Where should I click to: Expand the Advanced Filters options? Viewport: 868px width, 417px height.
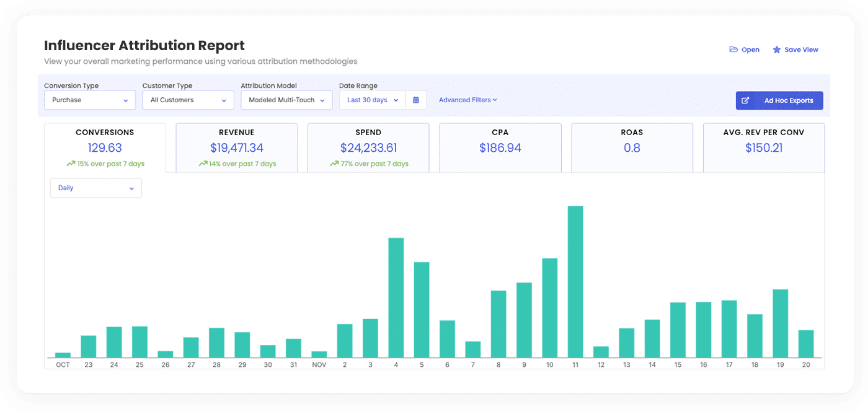(x=467, y=100)
